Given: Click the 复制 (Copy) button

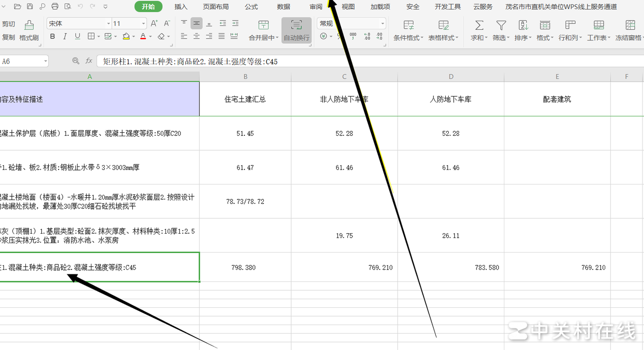Looking at the screenshot, I should click(8, 37).
